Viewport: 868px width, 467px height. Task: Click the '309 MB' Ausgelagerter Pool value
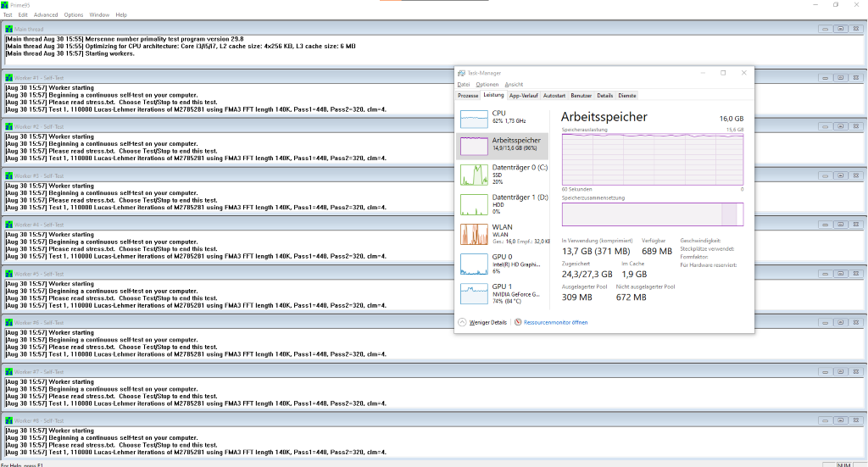(576, 297)
